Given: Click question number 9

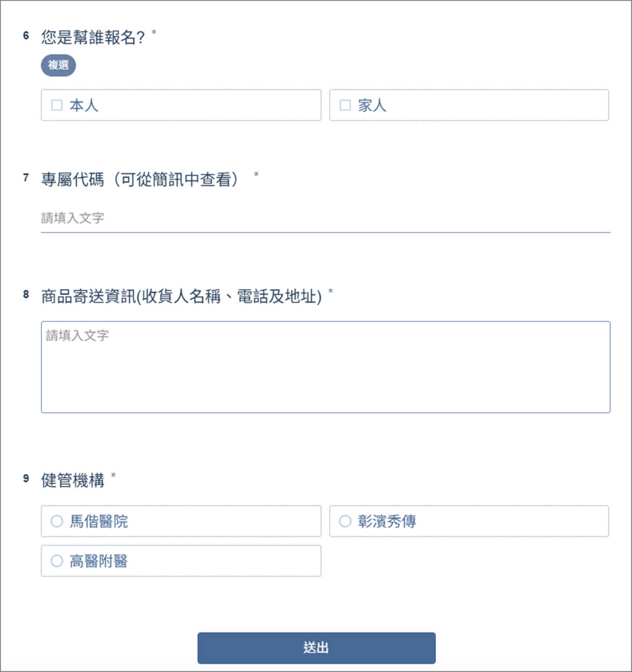Looking at the screenshot, I should [x=26, y=478].
